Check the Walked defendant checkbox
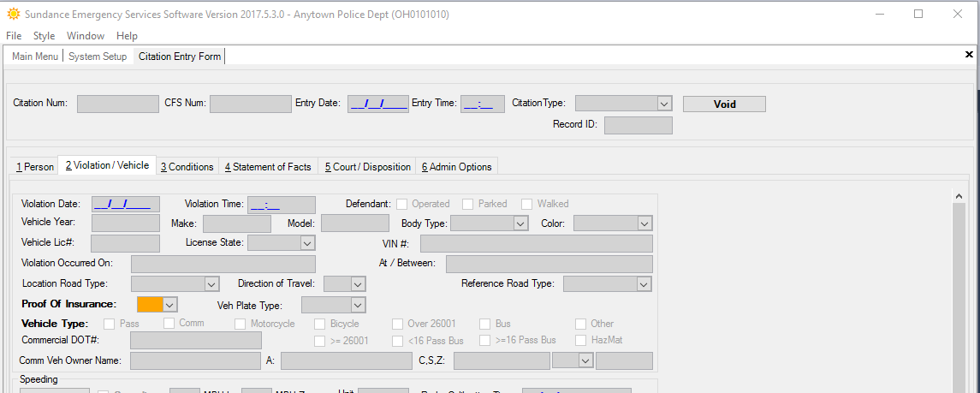Image resolution: width=980 pixels, height=393 pixels. click(527, 204)
